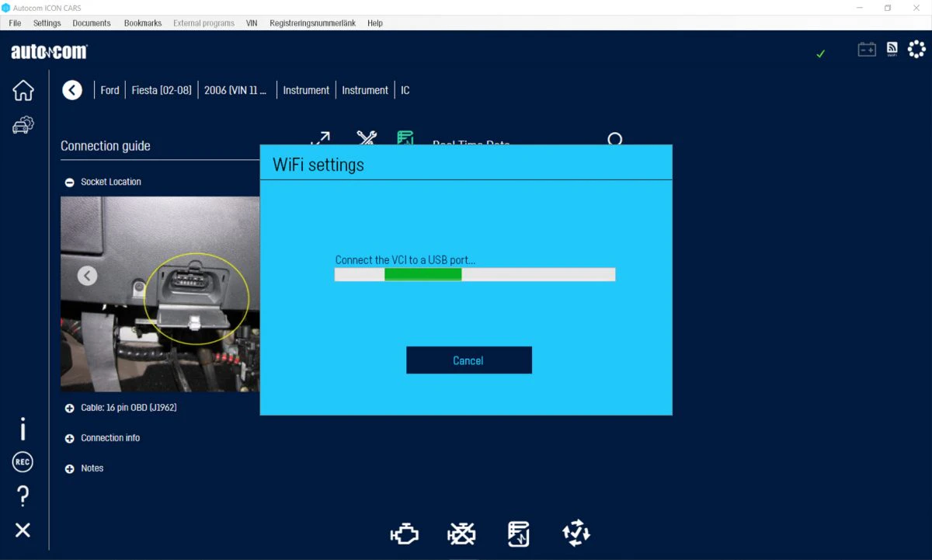Open the Documents menu
Image resolution: width=932 pixels, height=560 pixels.
click(92, 23)
